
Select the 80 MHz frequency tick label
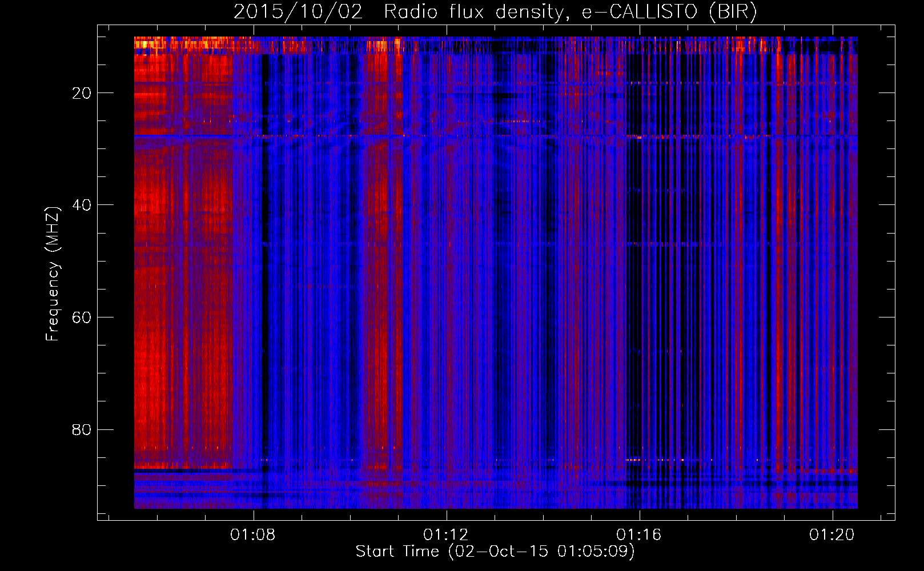(x=82, y=429)
